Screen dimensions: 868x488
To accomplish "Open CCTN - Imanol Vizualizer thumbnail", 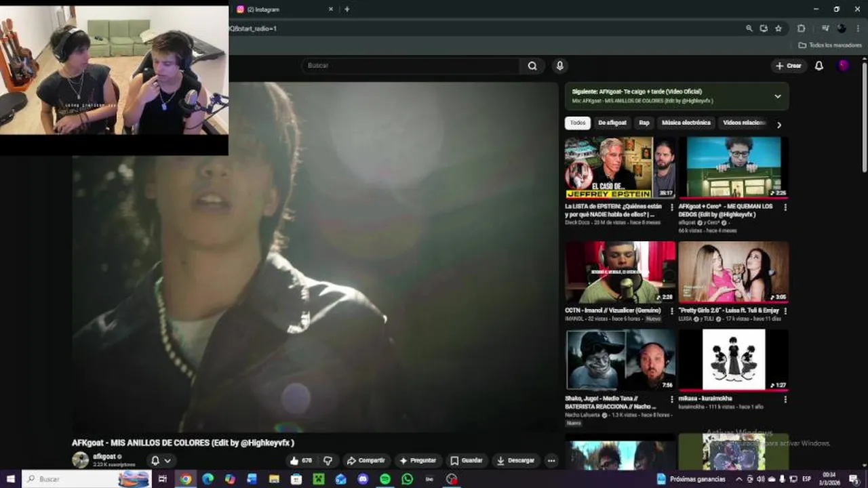I will pos(620,272).
